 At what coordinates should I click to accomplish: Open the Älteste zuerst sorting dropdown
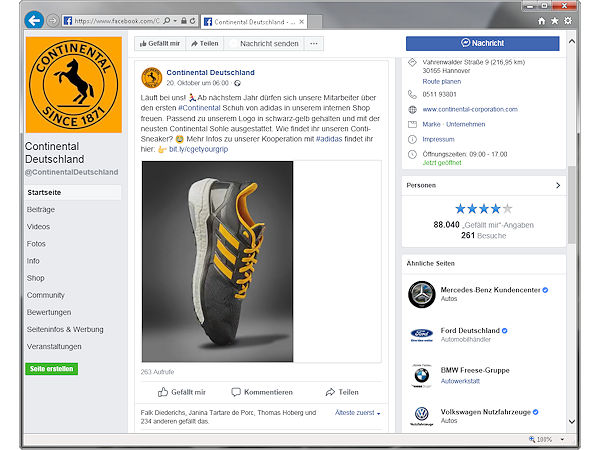pyautogui.click(x=357, y=412)
